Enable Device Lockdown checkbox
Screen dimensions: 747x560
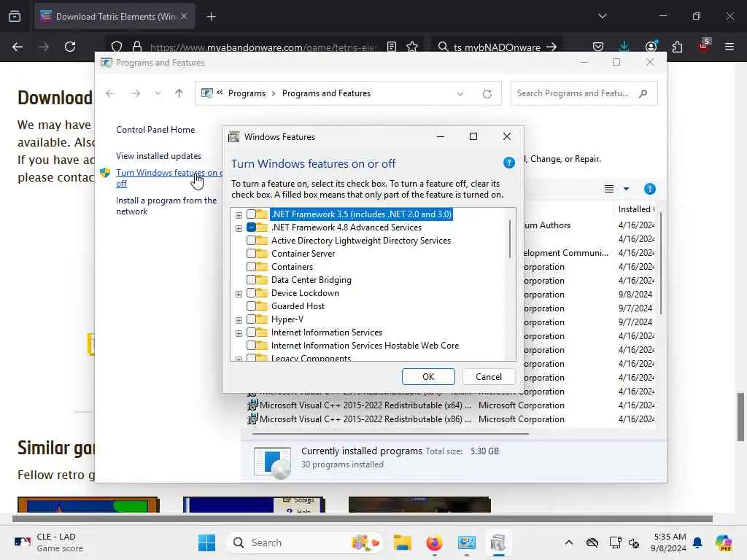click(x=251, y=293)
